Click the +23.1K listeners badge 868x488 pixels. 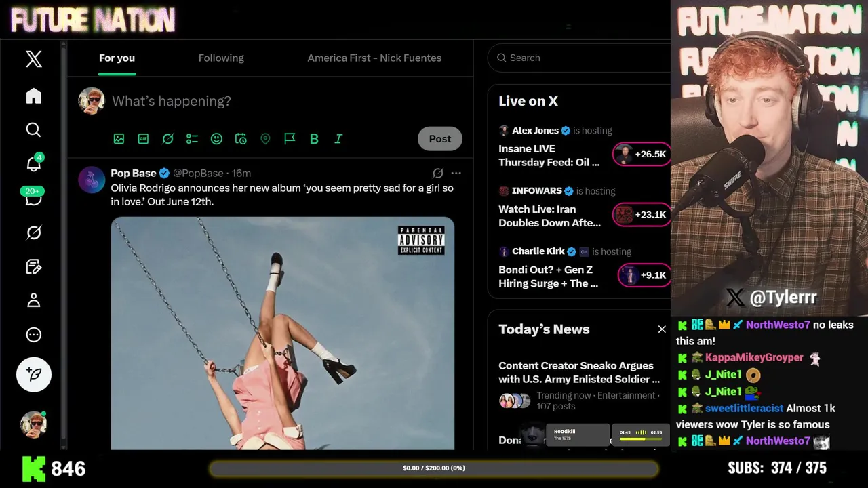point(642,215)
